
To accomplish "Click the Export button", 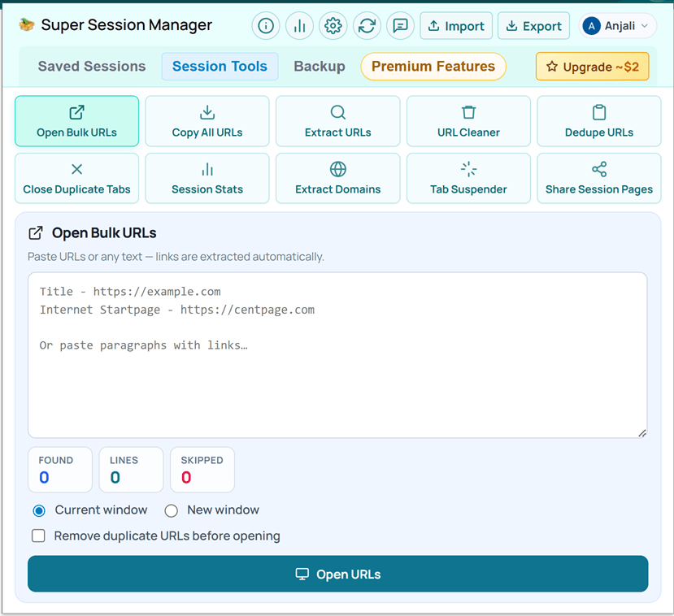I will (533, 26).
